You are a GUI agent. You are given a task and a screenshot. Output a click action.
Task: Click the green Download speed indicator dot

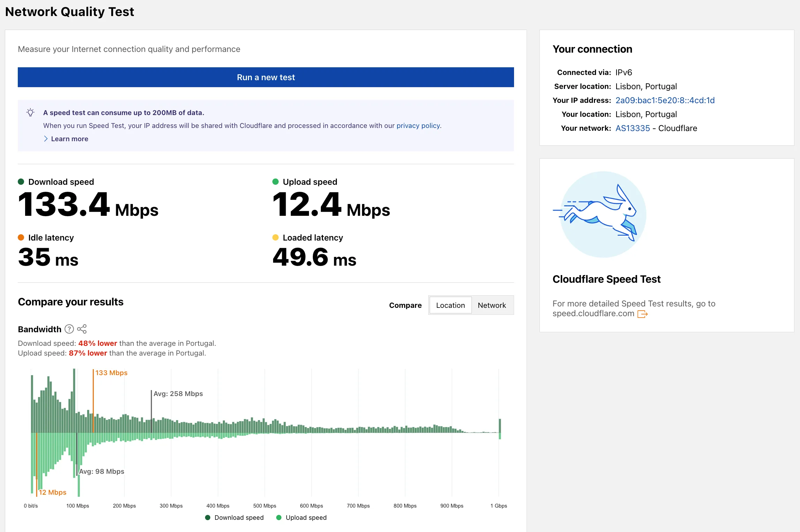21,181
